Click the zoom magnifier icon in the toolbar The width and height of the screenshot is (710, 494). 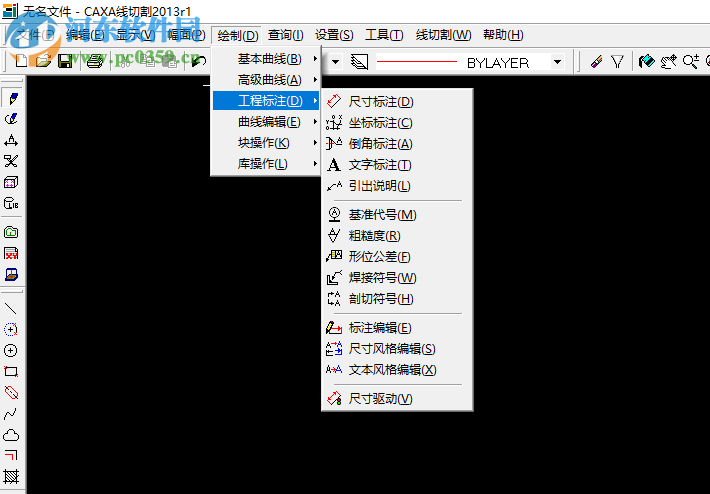click(x=691, y=62)
